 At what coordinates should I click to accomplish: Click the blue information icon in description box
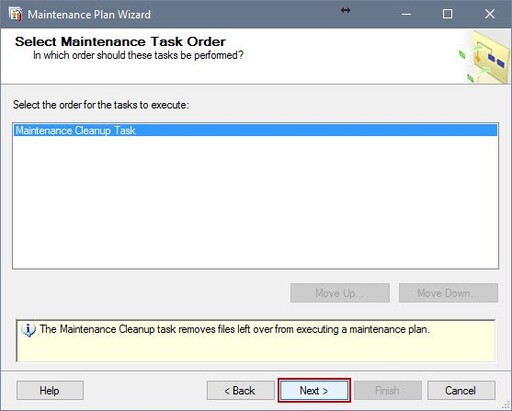(x=28, y=330)
